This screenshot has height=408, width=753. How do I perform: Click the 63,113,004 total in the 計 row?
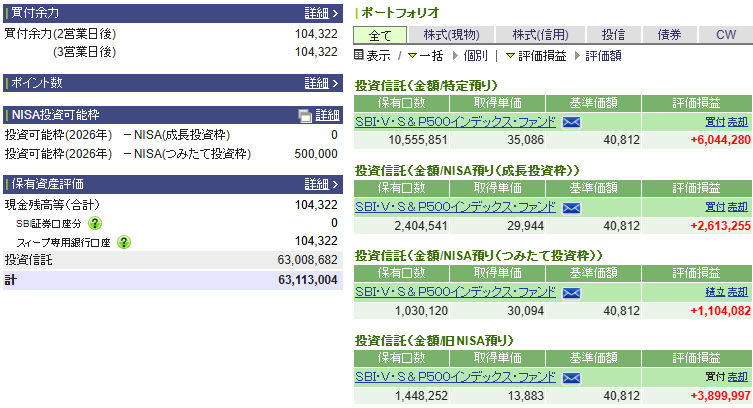pyautogui.click(x=308, y=280)
